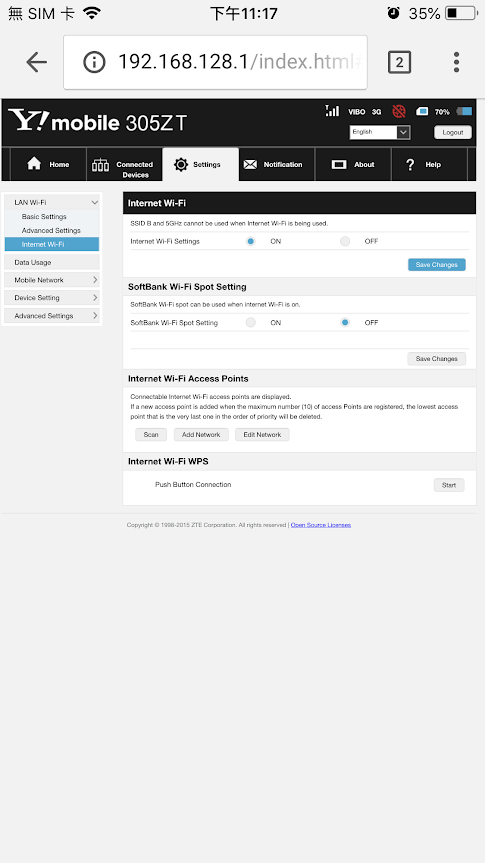Viewport: 485px width, 863px height.
Task: Click the Connected Devices icon
Action: pyautogui.click(x=100, y=165)
